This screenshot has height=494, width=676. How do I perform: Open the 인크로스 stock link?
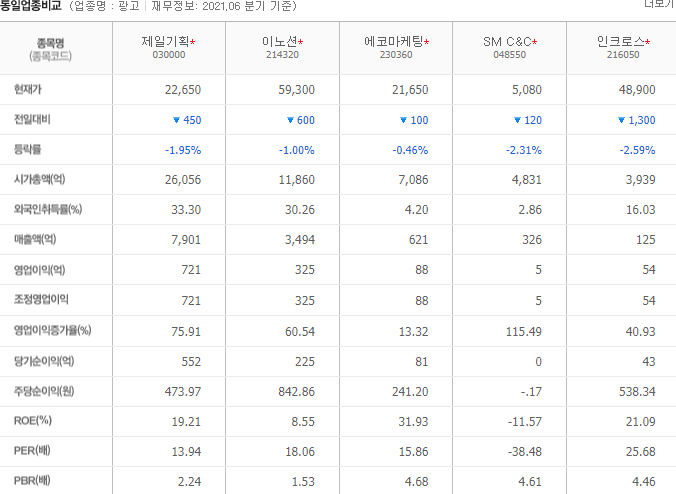621,41
